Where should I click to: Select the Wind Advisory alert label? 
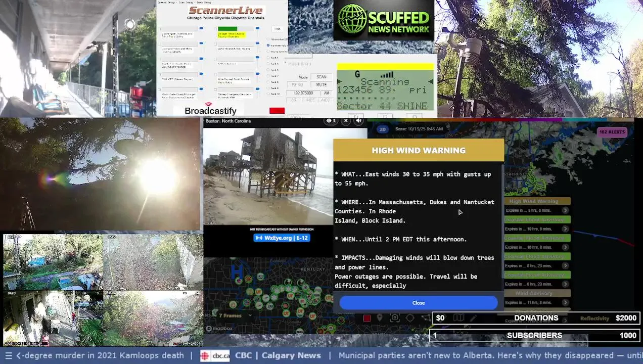click(537, 293)
